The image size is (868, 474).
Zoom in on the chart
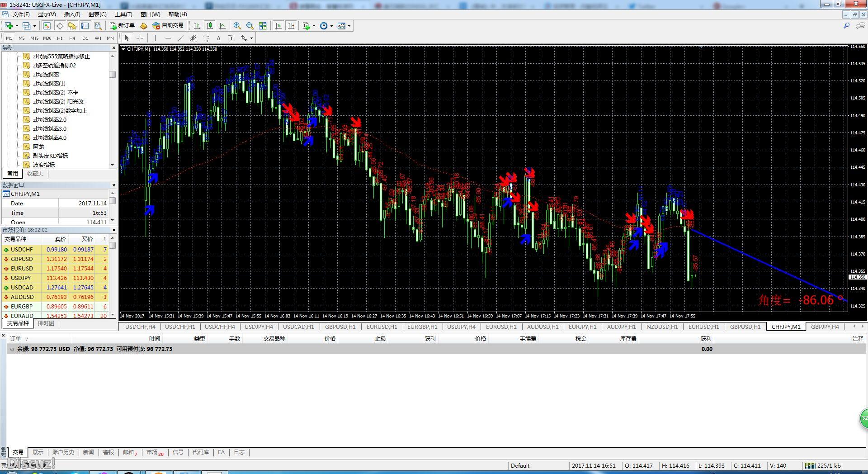click(237, 26)
